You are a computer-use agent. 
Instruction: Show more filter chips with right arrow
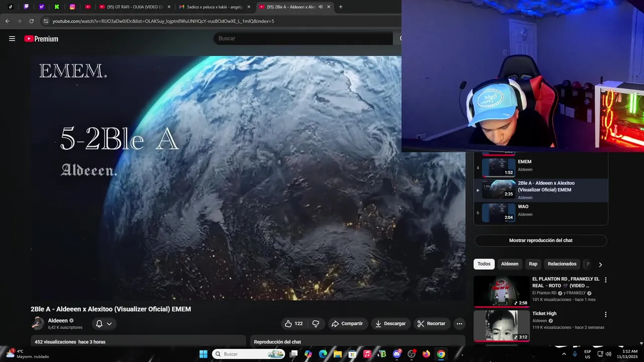[x=600, y=264]
